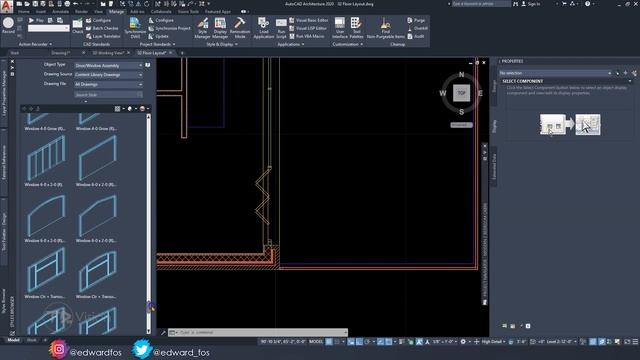Open the Drawing File dropdown
The width and height of the screenshot is (640, 360).
(109, 84)
